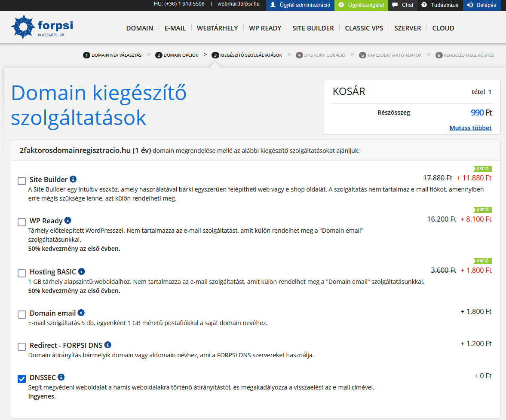Select the Hosting BASIC checkbox
506x420 pixels.
21,273
